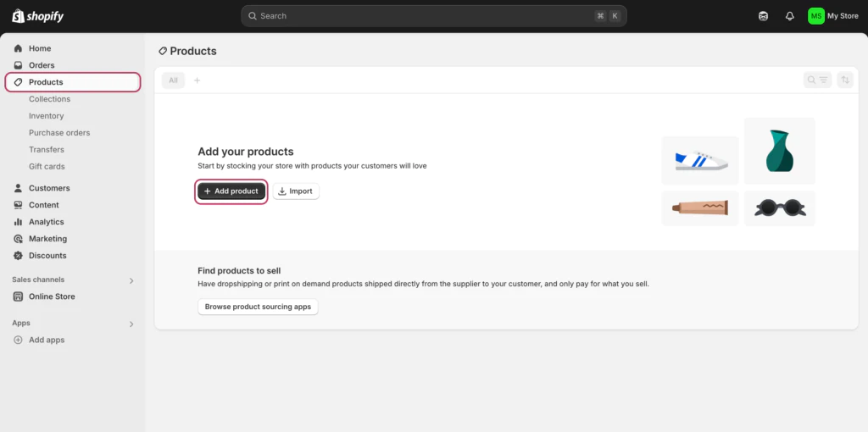Open Collections submenu item
This screenshot has height=432, width=868.
[x=50, y=99]
